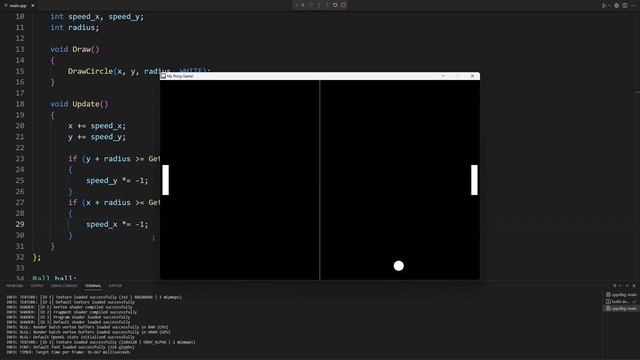Open the run button dropdown arrow
The height and width of the screenshot is (360, 640).
609,6
